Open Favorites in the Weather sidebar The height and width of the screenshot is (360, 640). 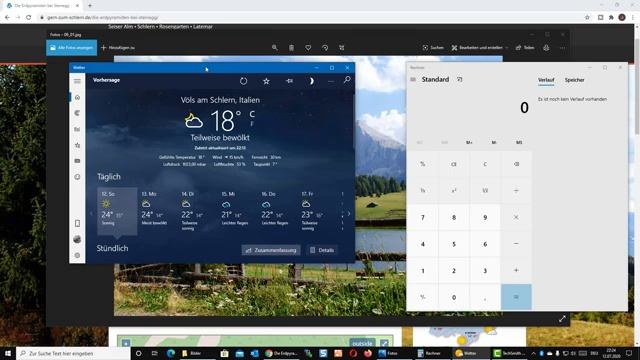77,145
